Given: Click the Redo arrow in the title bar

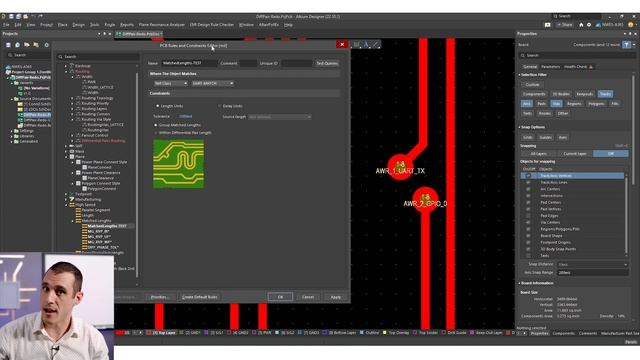Looking at the screenshot, I should point(40,16).
